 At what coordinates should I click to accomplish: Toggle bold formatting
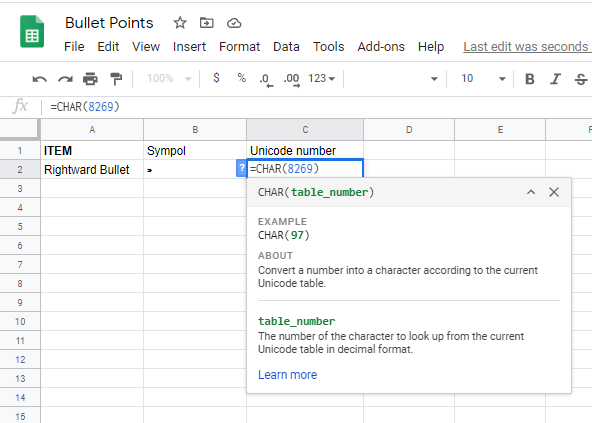[x=530, y=79]
